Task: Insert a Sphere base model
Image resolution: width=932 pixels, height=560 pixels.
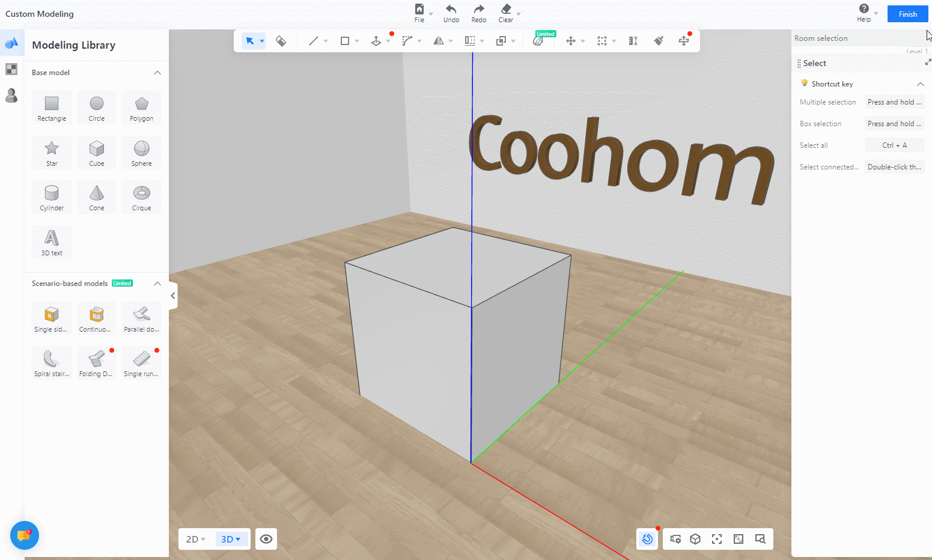Action: (x=142, y=153)
